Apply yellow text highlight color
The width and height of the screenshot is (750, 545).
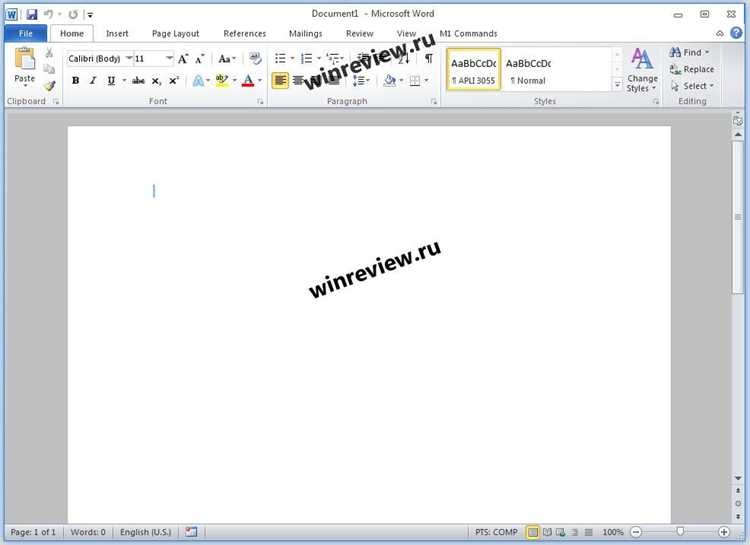pos(221,80)
